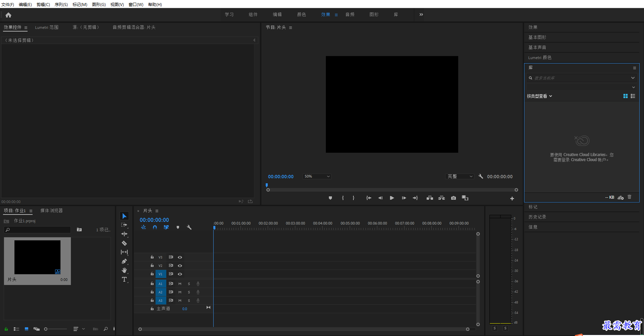
Task: Open Lumetri 范围 tab
Action: pos(47,27)
